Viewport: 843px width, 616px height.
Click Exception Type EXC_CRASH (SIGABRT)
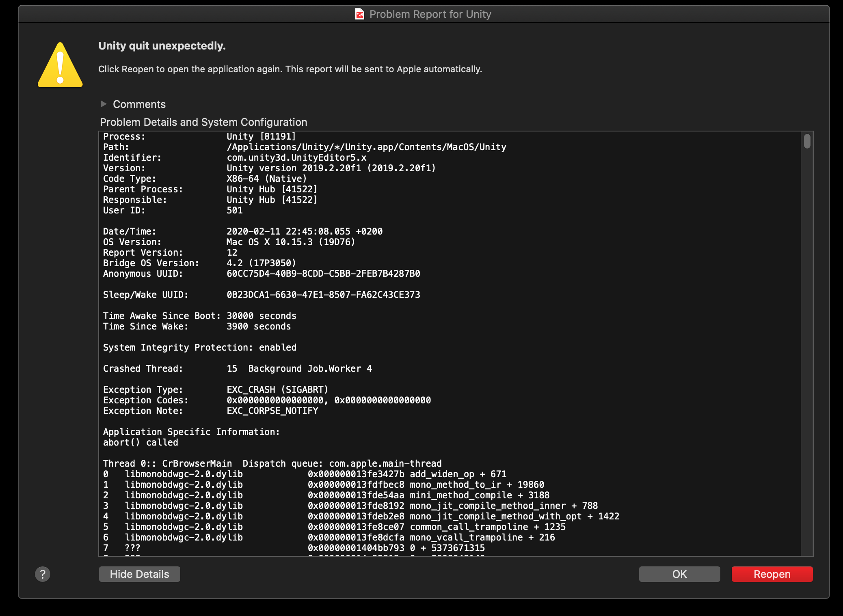pyautogui.click(x=216, y=390)
